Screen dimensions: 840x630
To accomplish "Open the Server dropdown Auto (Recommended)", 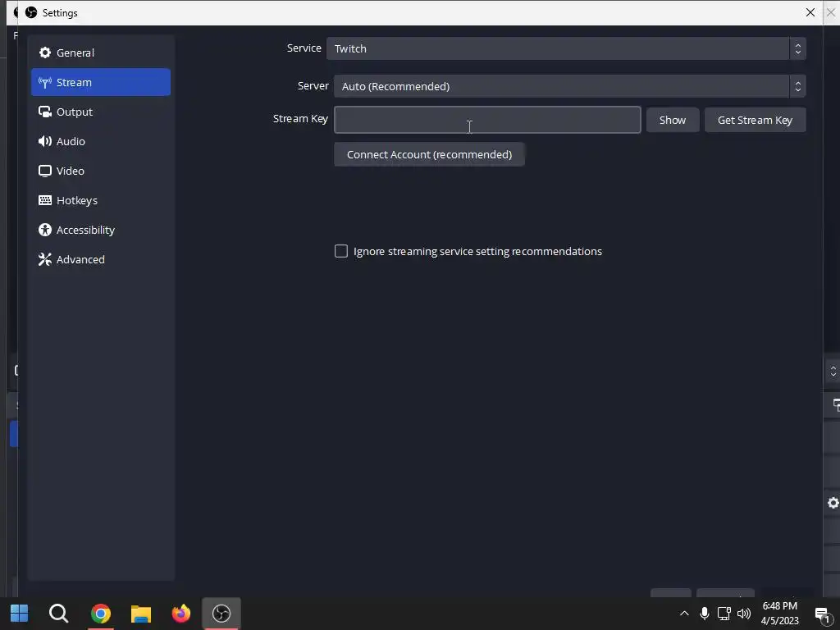I will 569,86.
